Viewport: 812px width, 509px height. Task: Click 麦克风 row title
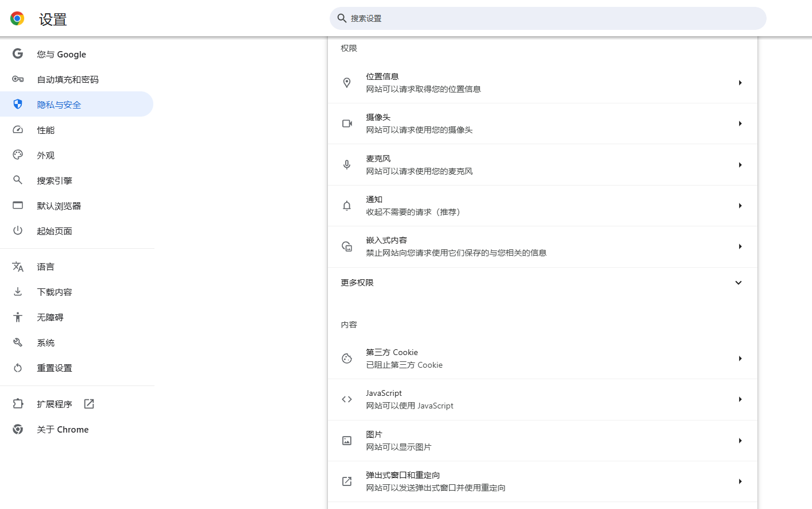tap(378, 159)
